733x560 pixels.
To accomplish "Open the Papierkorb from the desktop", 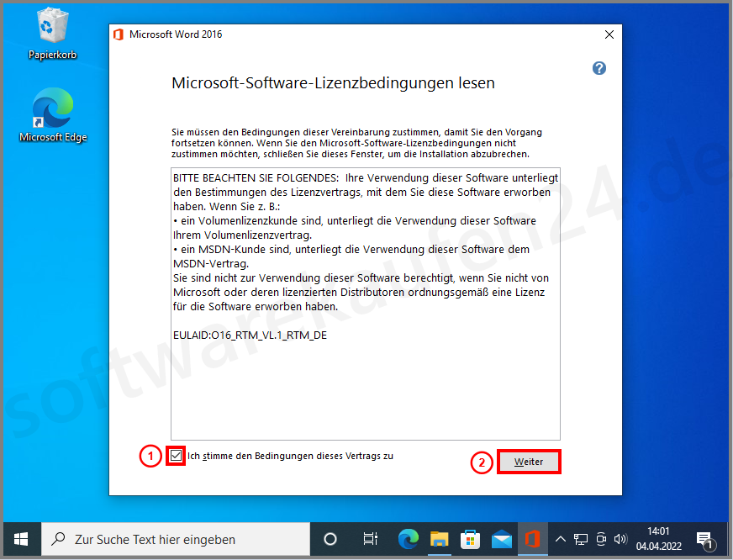I will pos(52,27).
